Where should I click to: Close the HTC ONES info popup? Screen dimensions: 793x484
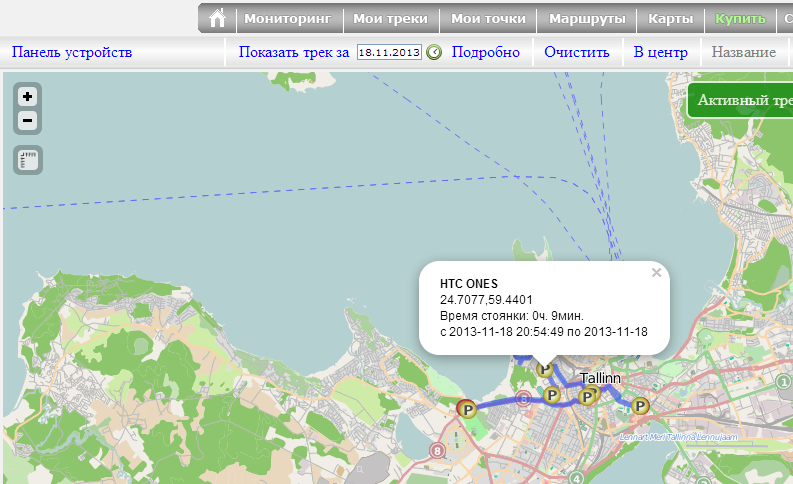point(656,272)
